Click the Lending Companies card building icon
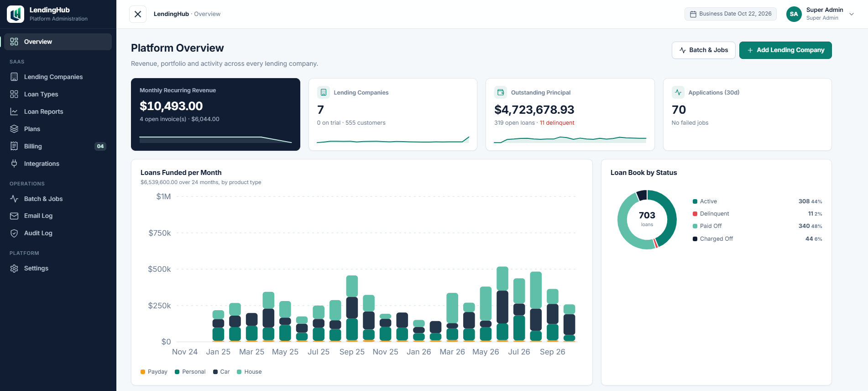This screenshot has width=868, height=391. click(323, 92)
